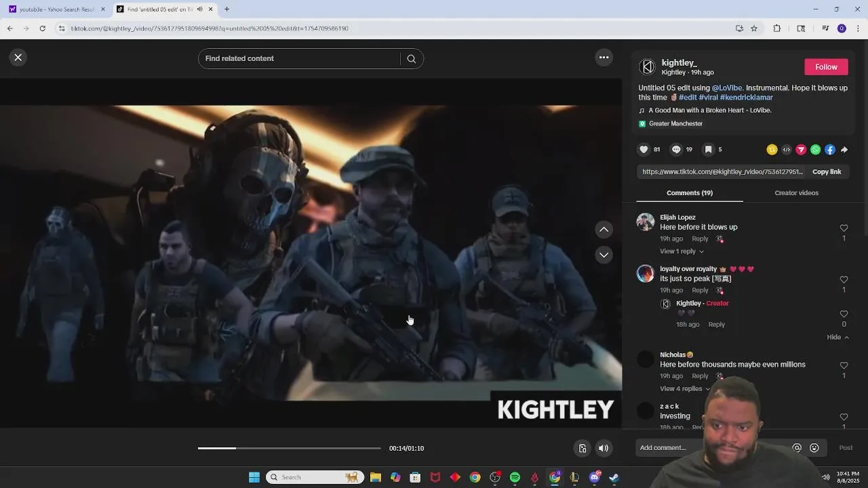Image resolution: width=868 pixels, height=488 pixels.
Task: Open the Greater Manchester location tag
Action: tap(675, 124)
